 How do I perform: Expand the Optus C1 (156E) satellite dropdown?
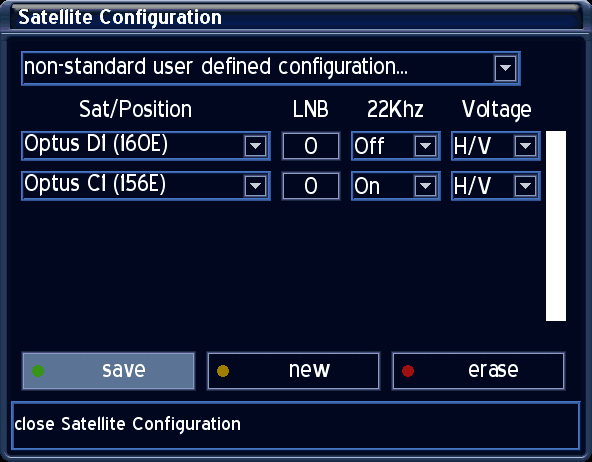point(256,186)
